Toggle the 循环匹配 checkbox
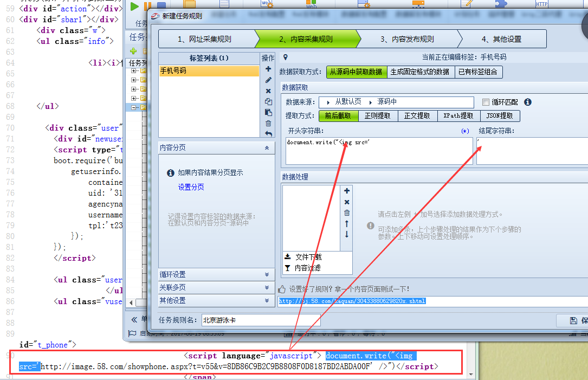The height and width of the screenshot is (380, 588). 486,102
